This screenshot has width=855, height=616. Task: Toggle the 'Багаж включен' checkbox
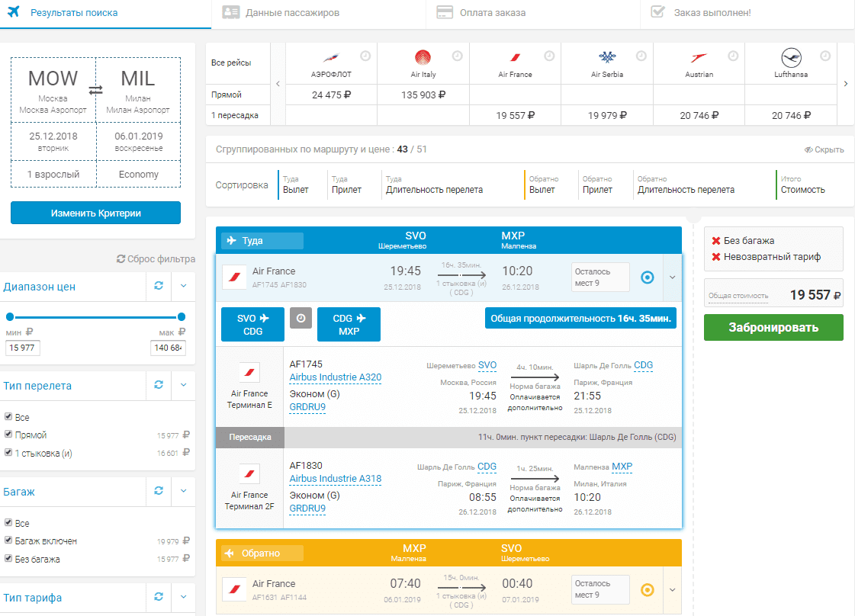pos(8,541)
